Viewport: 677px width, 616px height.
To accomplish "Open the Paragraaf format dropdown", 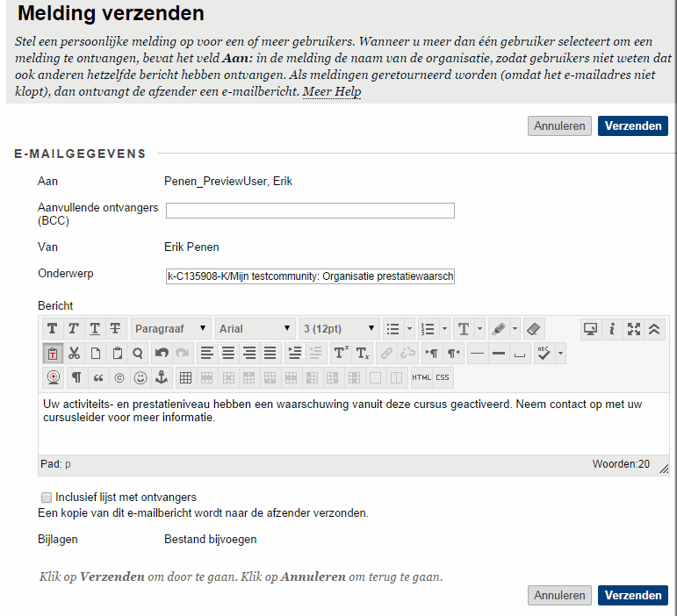I will 171,329.
